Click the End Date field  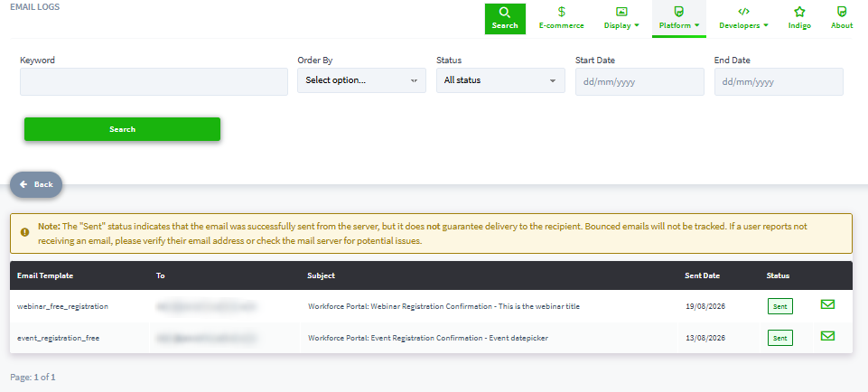779,82
